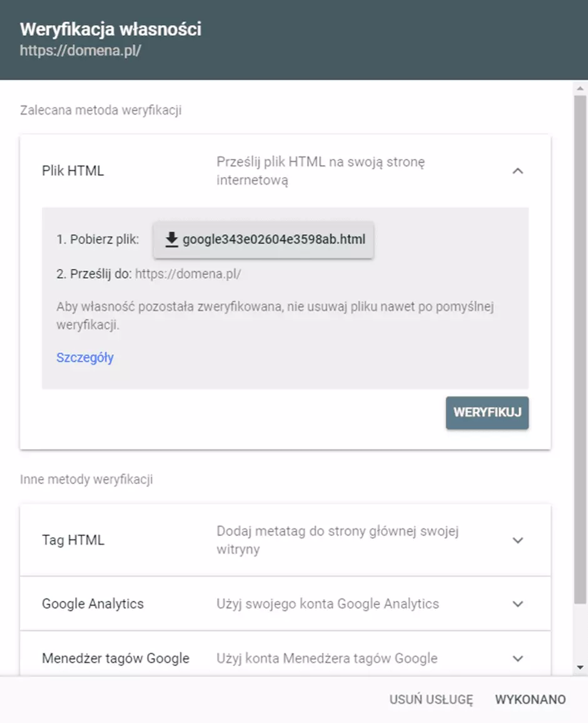Click the scrollbar up arrow
This screenshot has height=723, width=588.
580,88
